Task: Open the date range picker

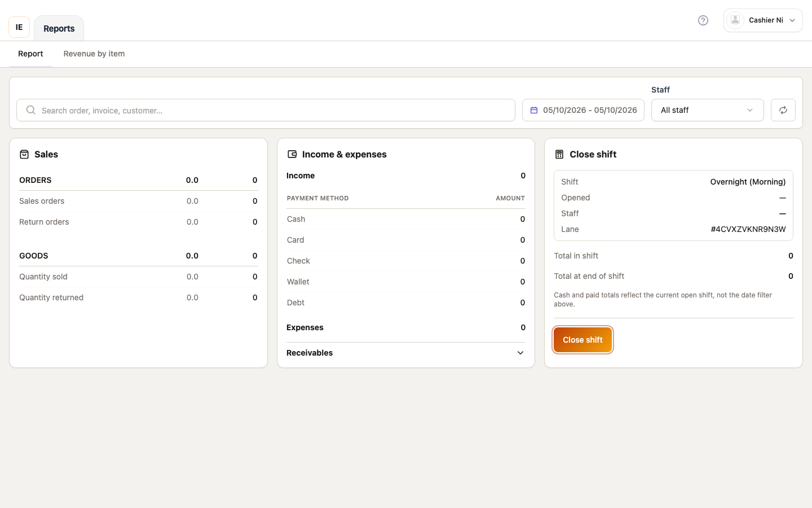Action: coord(583,110)
